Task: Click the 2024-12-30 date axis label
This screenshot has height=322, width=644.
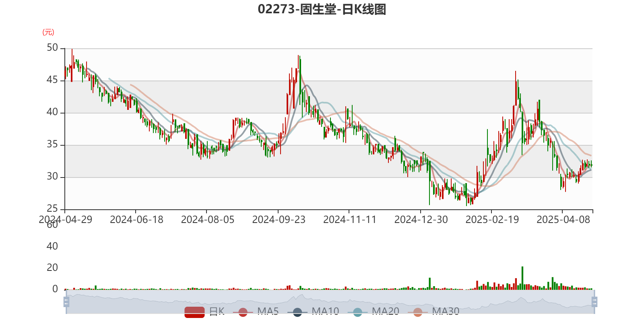Action: 421,220
